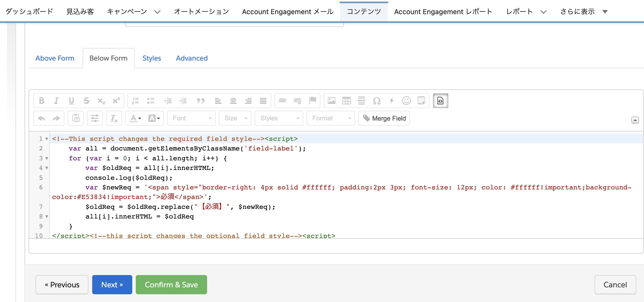The height and width of the screenshot is (302, 644).
Task: Click the sliders settings toolbar icon
Action: tap(95, 118)
